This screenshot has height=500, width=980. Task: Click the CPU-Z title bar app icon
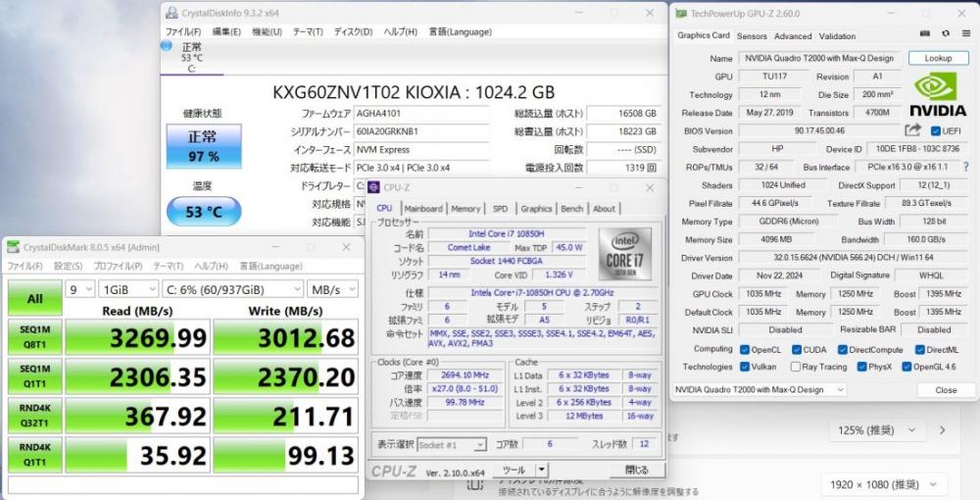click(373, 187)
